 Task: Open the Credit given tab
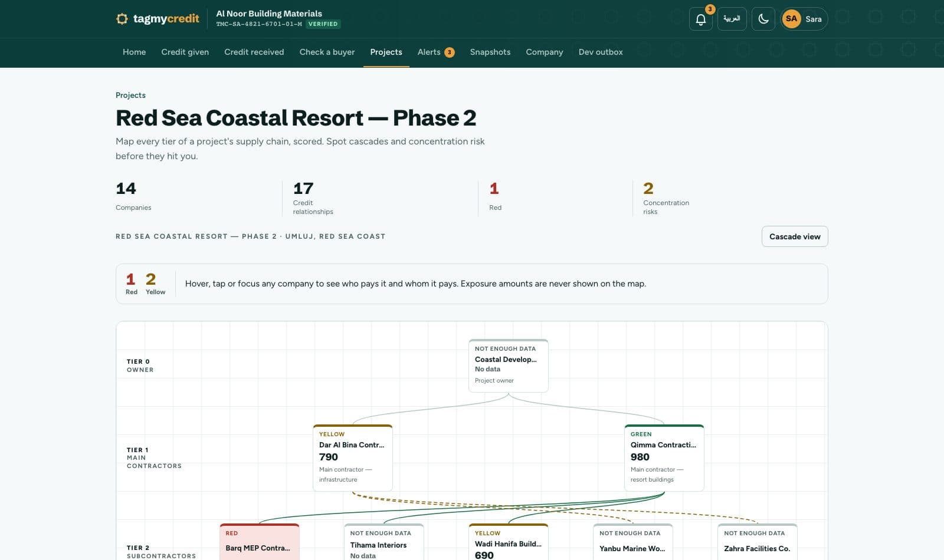click(185, 52)
